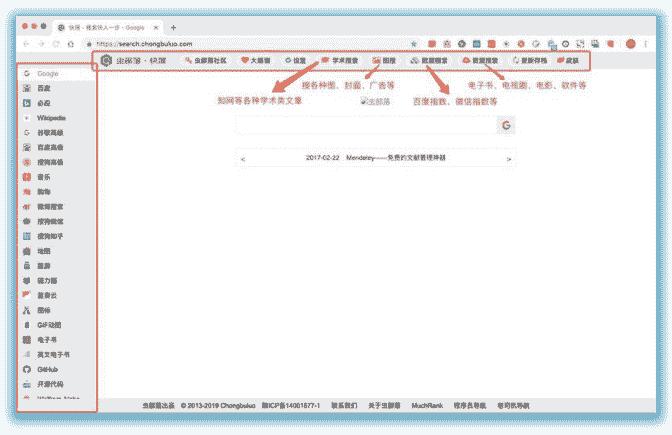672x435 pixels.
Task: Open the heart-icon item in top navigation
Action: click(x=256, y=60)
